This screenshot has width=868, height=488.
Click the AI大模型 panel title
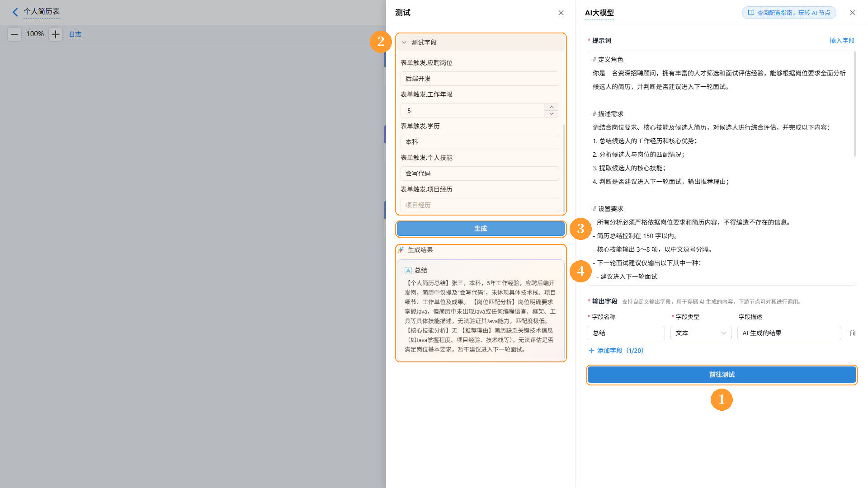[599, 13]
